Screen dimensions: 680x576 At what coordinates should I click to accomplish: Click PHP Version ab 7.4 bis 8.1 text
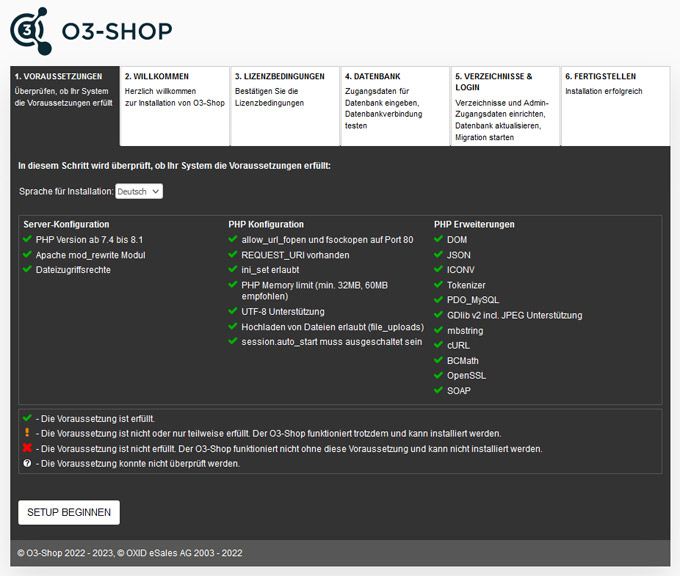(x=89, y=240)
